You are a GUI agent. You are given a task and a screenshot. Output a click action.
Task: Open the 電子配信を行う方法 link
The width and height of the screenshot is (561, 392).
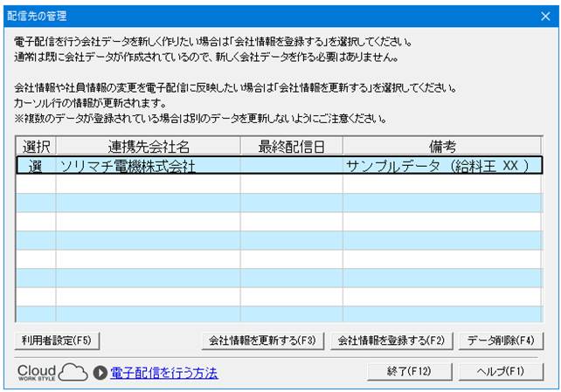(x=164, y=373)
